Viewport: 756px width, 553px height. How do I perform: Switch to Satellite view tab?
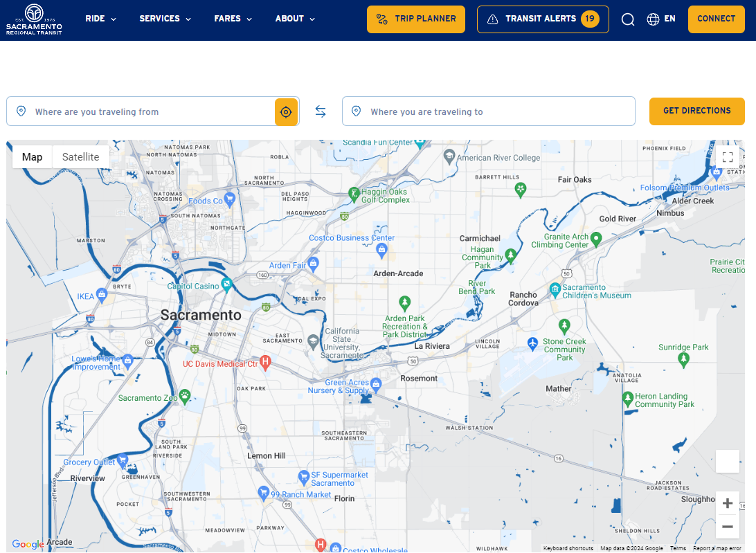[x=80, y=157]
